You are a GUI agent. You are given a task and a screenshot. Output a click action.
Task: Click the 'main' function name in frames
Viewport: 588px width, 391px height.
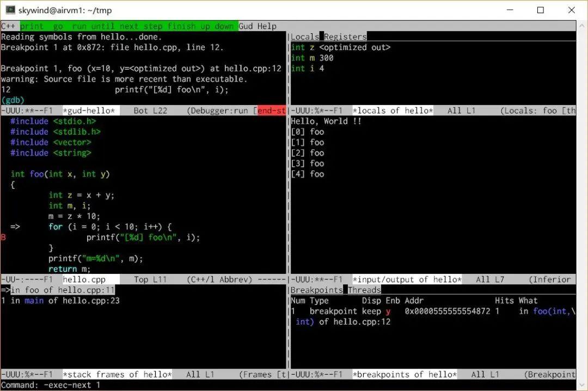pos(34,301)
